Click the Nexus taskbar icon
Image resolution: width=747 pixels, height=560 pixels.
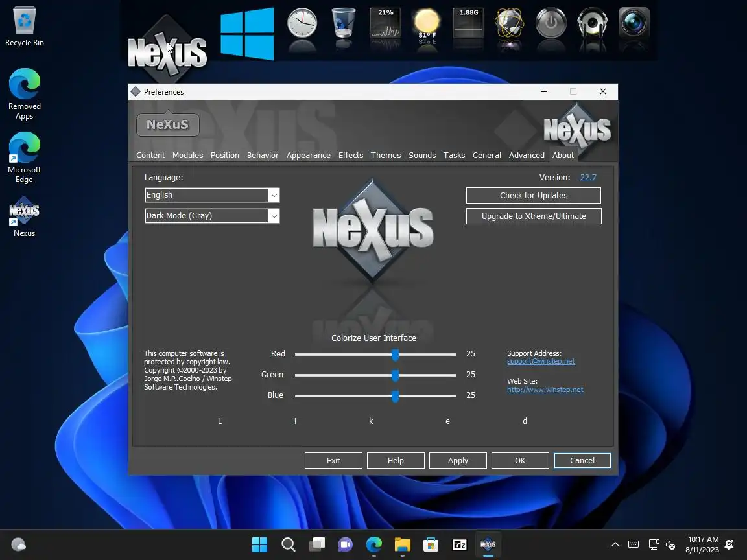pyautogui.click(x=488, y=544)
